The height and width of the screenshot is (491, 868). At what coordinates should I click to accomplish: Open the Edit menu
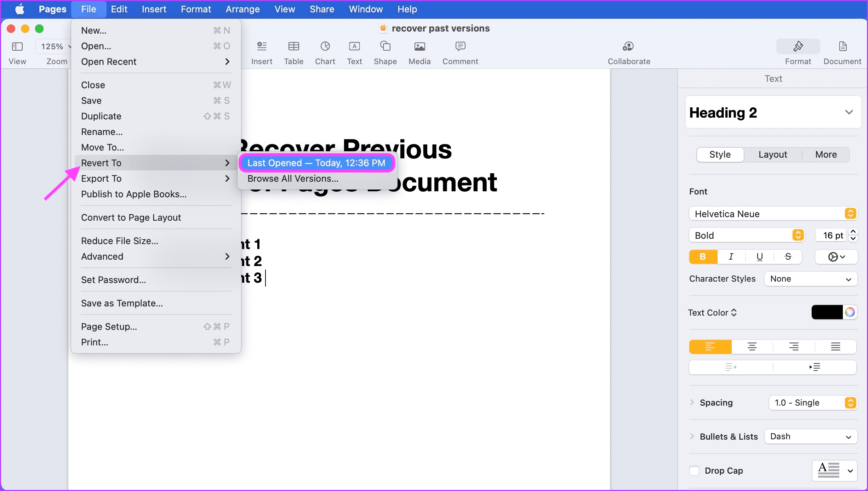(x=119, y=9)
